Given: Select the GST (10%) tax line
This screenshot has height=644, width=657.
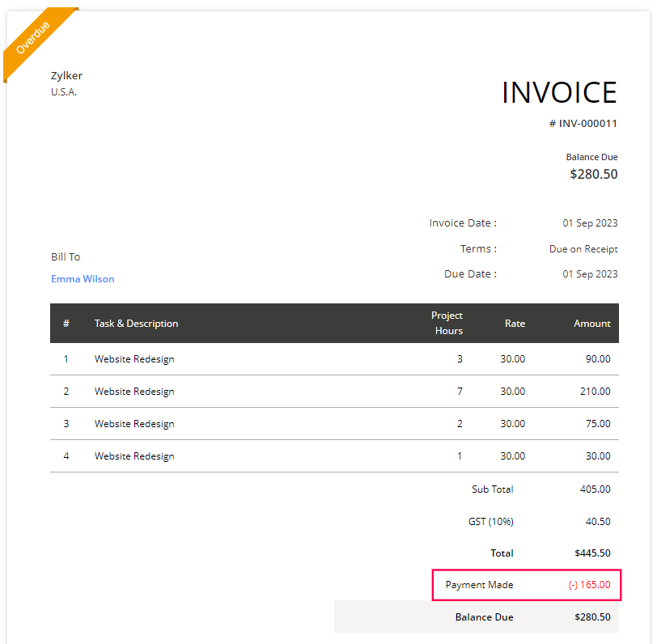Looking at the screenshot, I should (491, 521).
